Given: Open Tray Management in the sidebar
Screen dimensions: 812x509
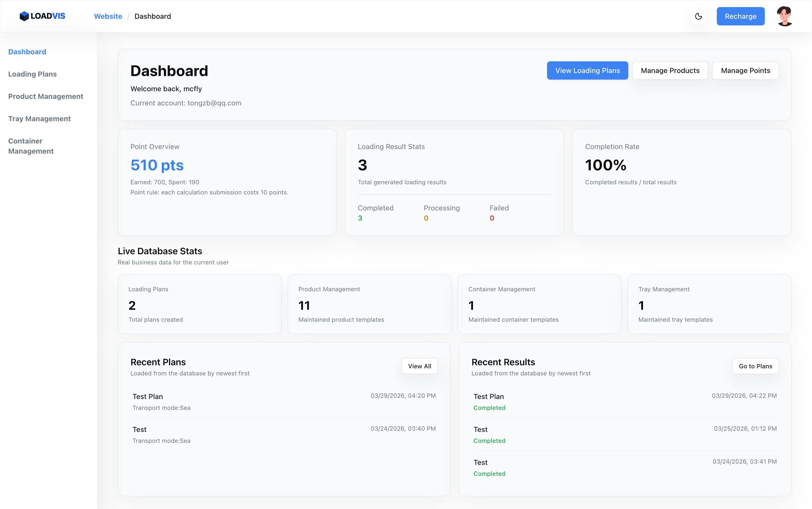Looking at the screenshot, I should (39, 119).
